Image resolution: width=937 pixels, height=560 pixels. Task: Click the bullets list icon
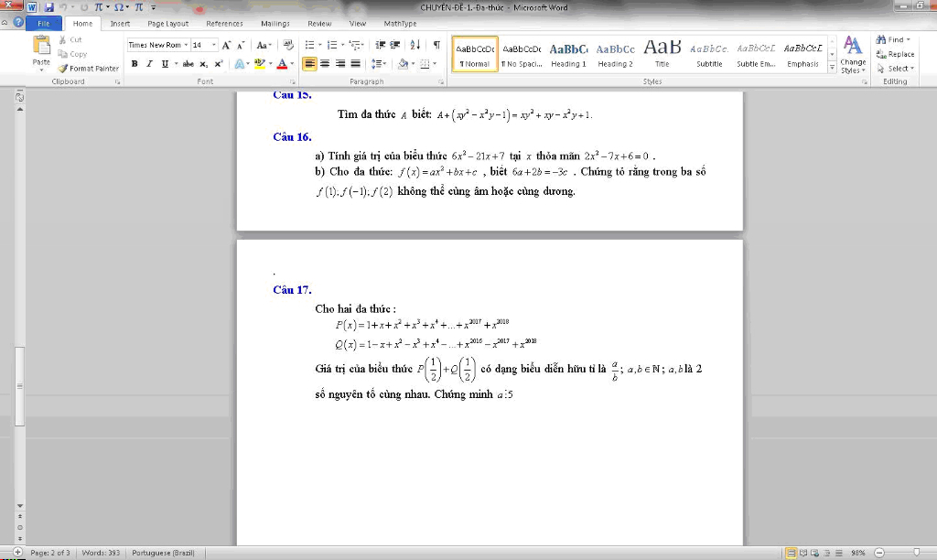coord(309,45)
